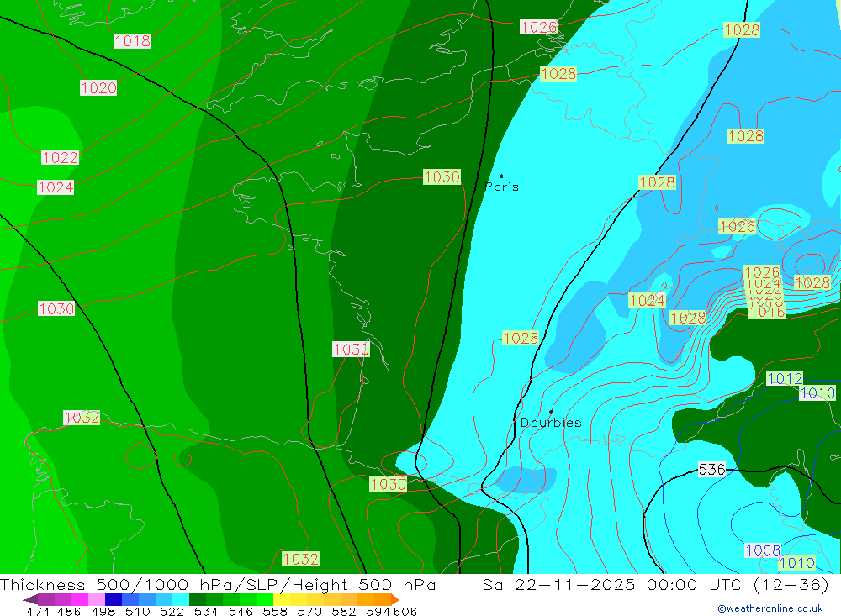Click the 522 legend value

[x=172, y=611]
